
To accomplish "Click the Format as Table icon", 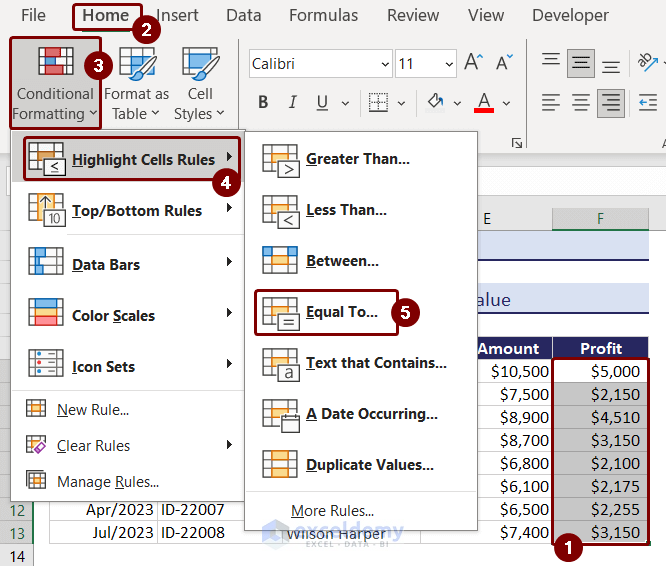I will coord(137,63).
